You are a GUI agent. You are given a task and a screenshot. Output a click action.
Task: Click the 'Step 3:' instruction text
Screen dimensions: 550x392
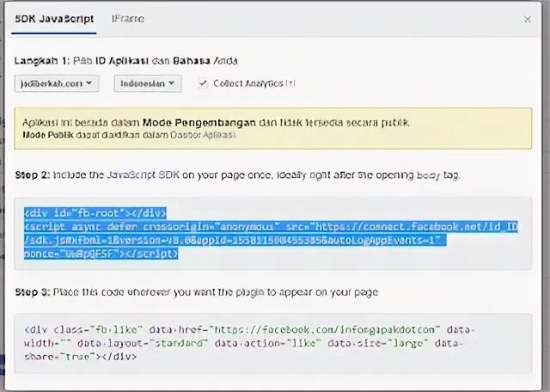(197, 292)
